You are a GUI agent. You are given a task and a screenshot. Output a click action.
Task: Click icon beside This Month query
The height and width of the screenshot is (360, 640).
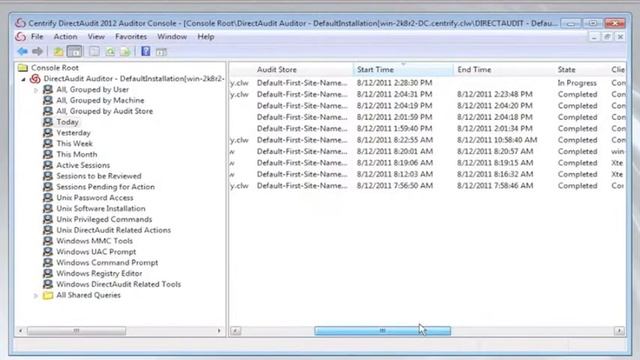48,154
